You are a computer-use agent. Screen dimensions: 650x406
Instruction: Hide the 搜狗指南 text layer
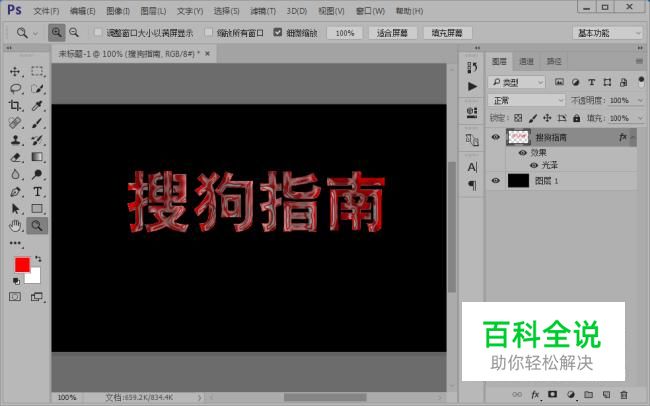(x=495, y=137)
